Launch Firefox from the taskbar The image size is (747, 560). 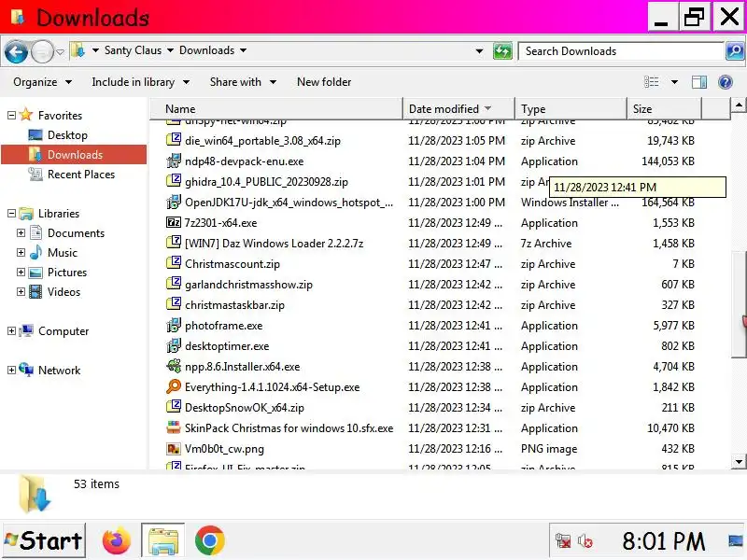pyautogui.click(x=116, y=540)
